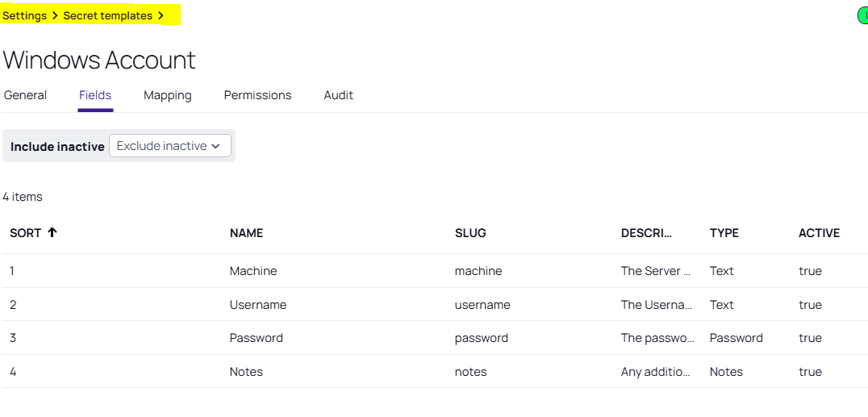Click the chevron after Secret templates
Viewport: 868px width, 417px height.
point(161,15)
